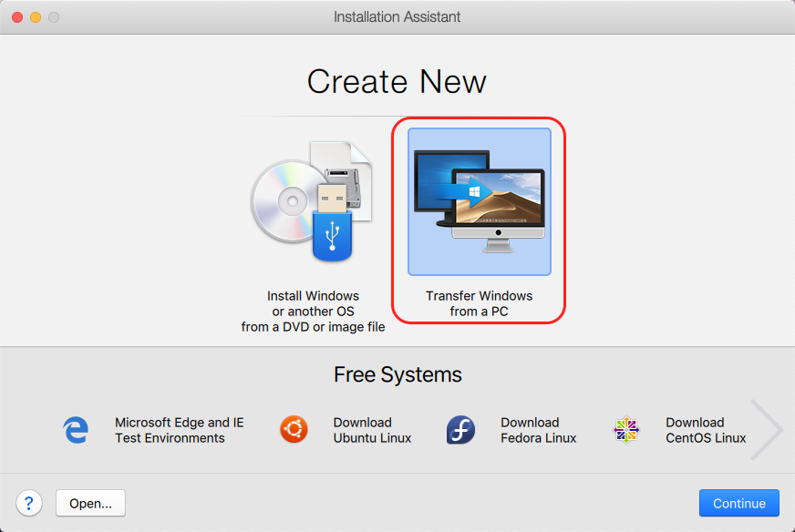The image size is (795, 532).
Task: Click the orange Ubuntu logo icon
Action: coord(293,430)
